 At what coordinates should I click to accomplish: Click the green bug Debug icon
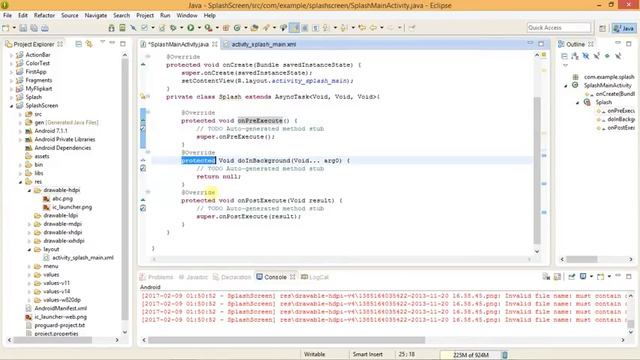tap(173, 28)
